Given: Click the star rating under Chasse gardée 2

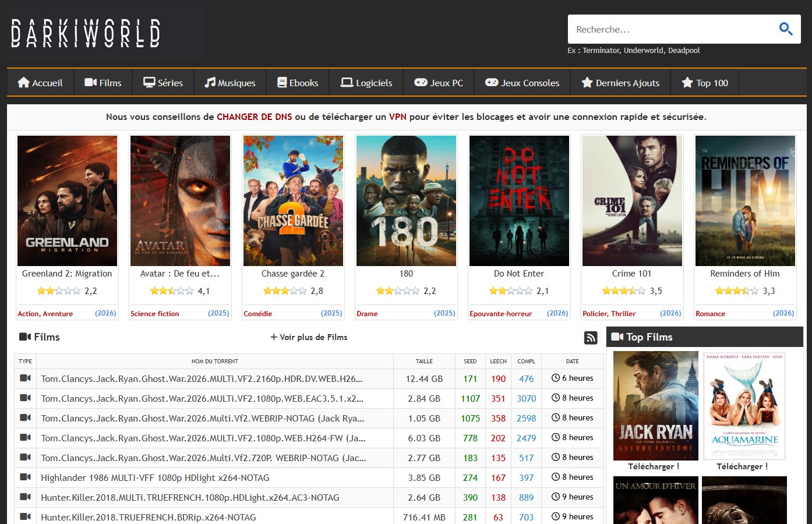Looking at the screenshot, I should 284,291.
